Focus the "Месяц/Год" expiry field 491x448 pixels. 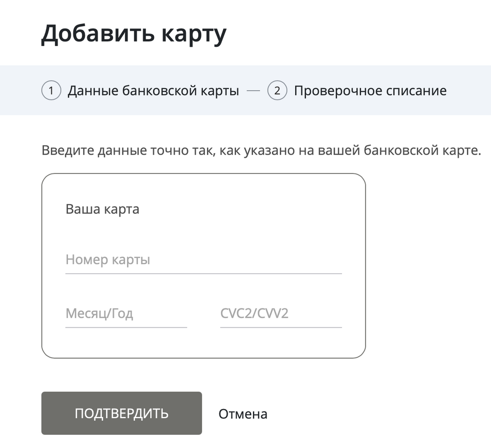pyautogui.click(x=126, y=314)
